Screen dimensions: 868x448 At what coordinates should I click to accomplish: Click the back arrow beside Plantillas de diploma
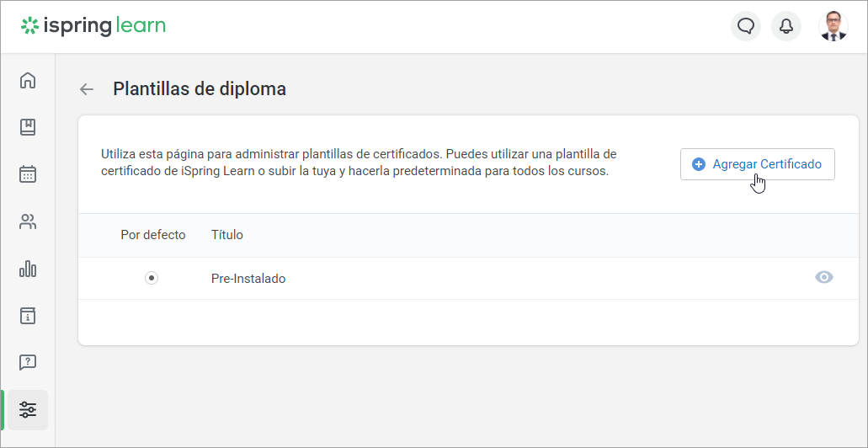(x=86, y=89)
